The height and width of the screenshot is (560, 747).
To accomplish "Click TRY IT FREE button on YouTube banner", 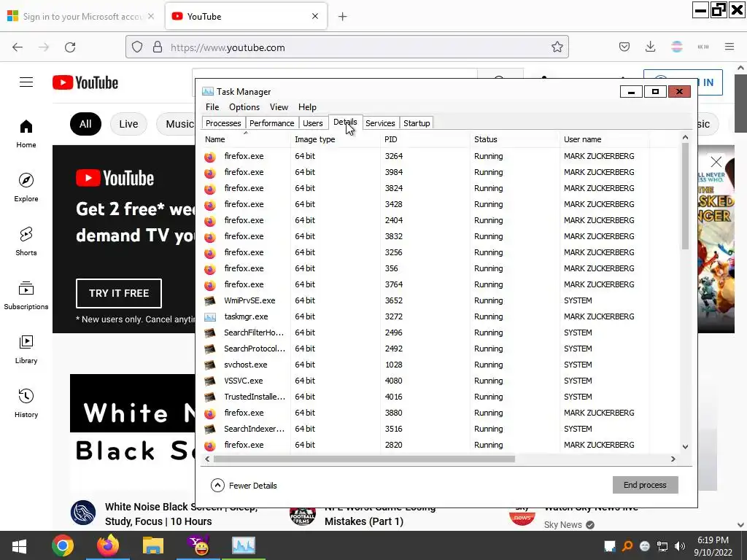I will coord(119,293).
